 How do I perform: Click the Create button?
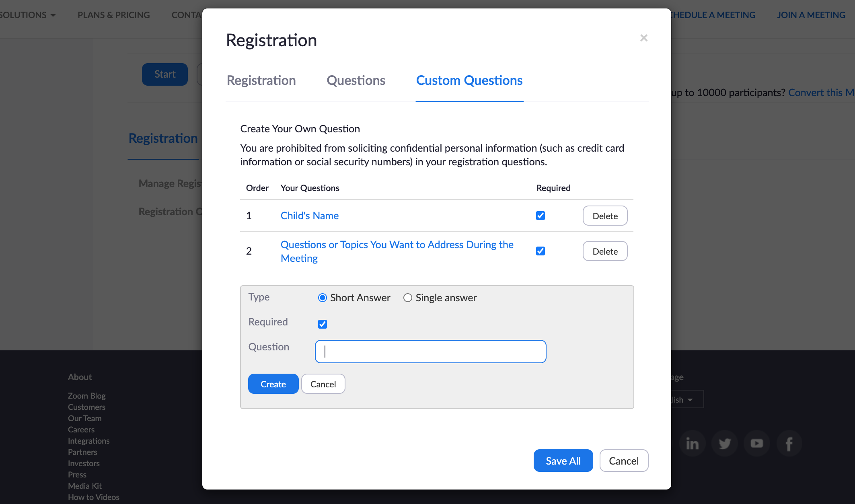click(273, 384)
